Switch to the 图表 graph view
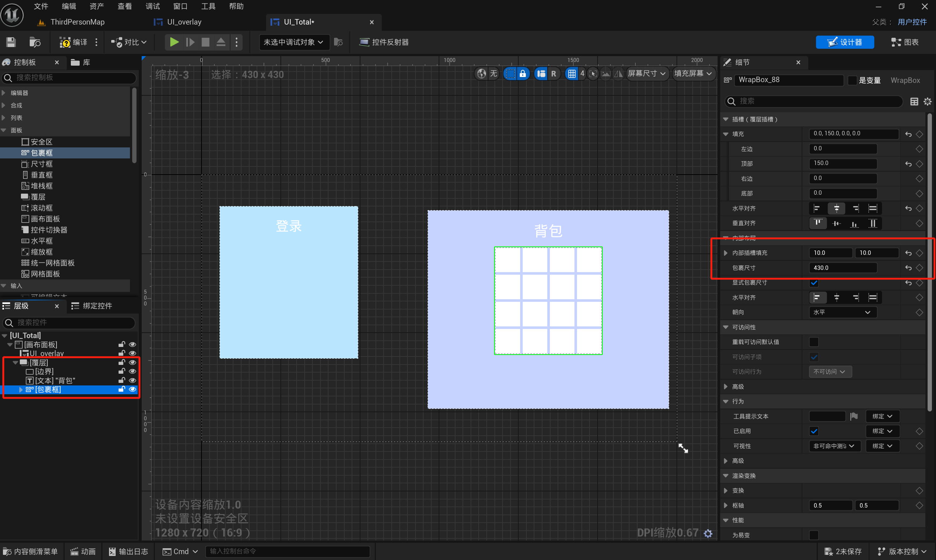The width and height of the screenshot is (936, 560). point(905,42)
